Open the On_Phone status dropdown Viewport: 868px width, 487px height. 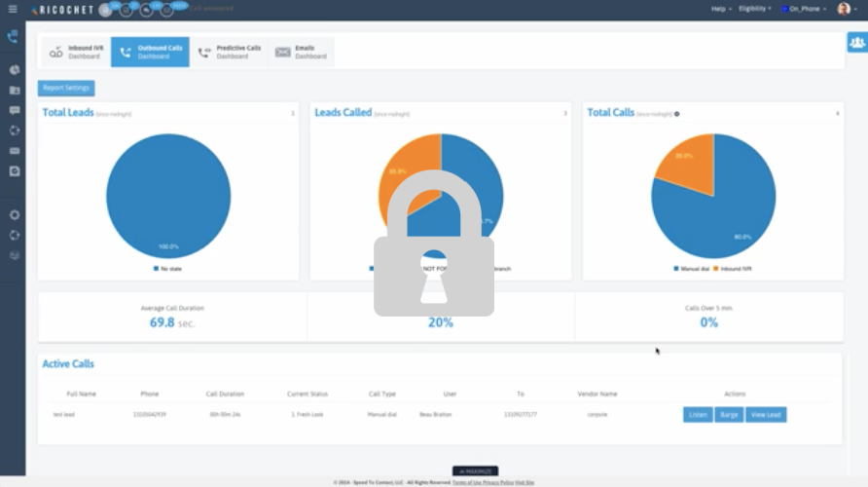coord(806,9)
